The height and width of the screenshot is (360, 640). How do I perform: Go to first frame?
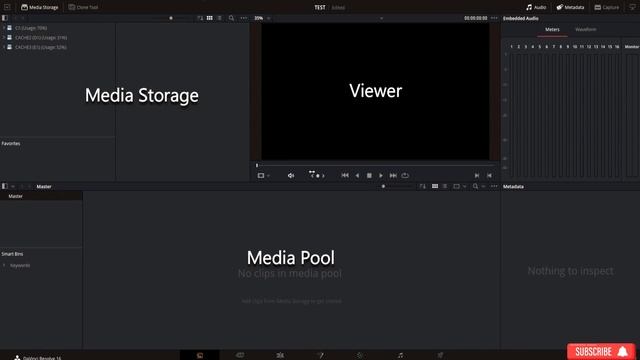coord(345,176)
